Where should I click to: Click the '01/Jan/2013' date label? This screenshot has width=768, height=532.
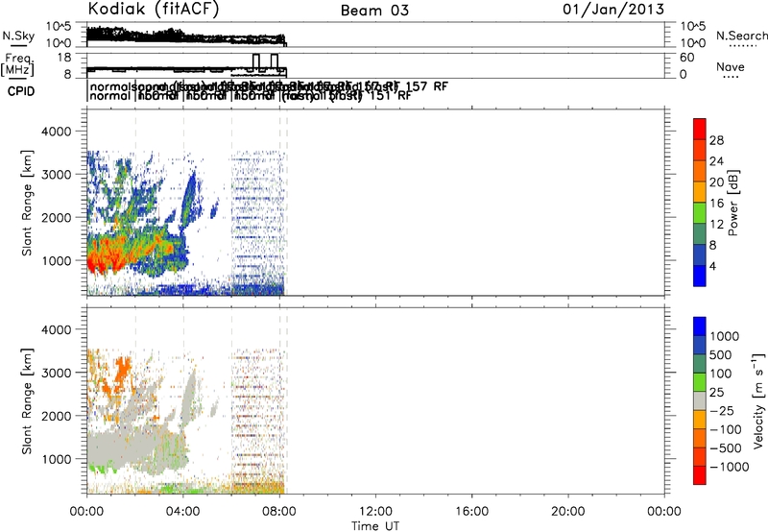click(613, 9)
